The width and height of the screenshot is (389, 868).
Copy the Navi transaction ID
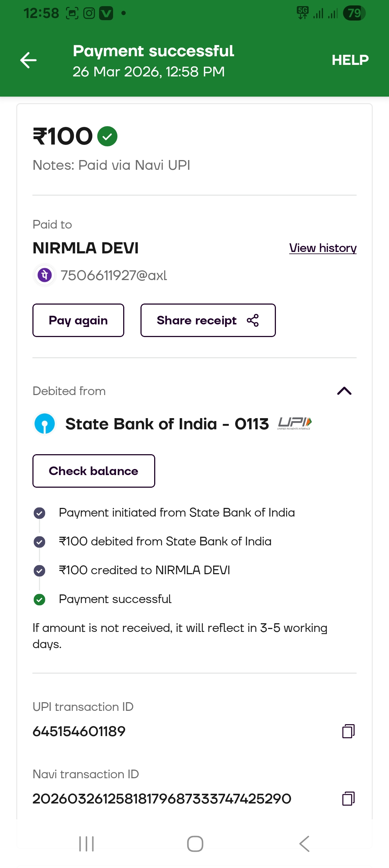click(348, 798)
